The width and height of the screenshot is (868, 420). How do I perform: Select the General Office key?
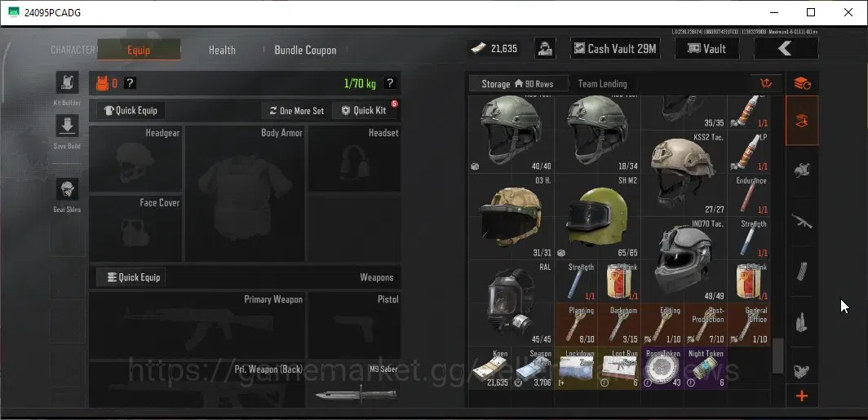749,325
